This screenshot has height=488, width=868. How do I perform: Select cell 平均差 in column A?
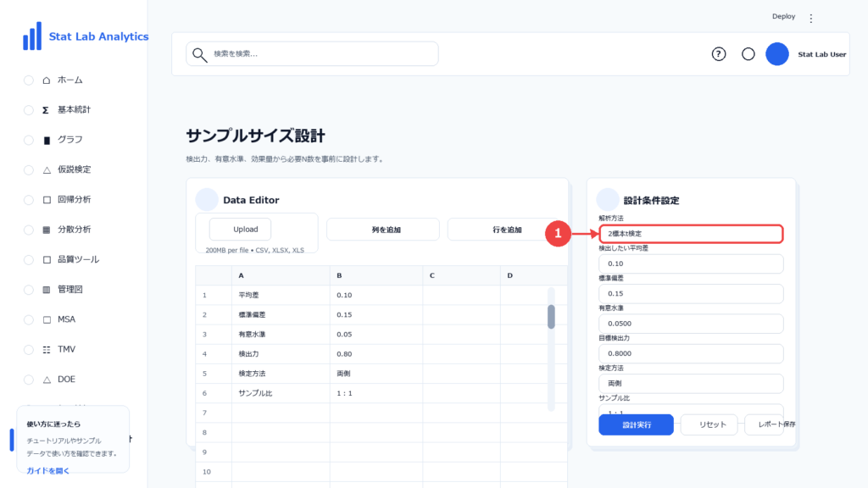point(281,295)
